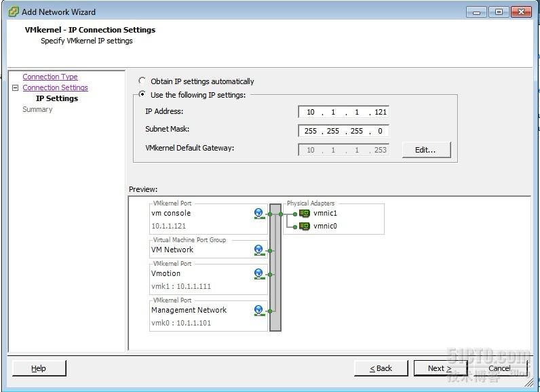Click the Cancel button
Image resolution: width=540 pixels, height=392 pixels.
500,368
